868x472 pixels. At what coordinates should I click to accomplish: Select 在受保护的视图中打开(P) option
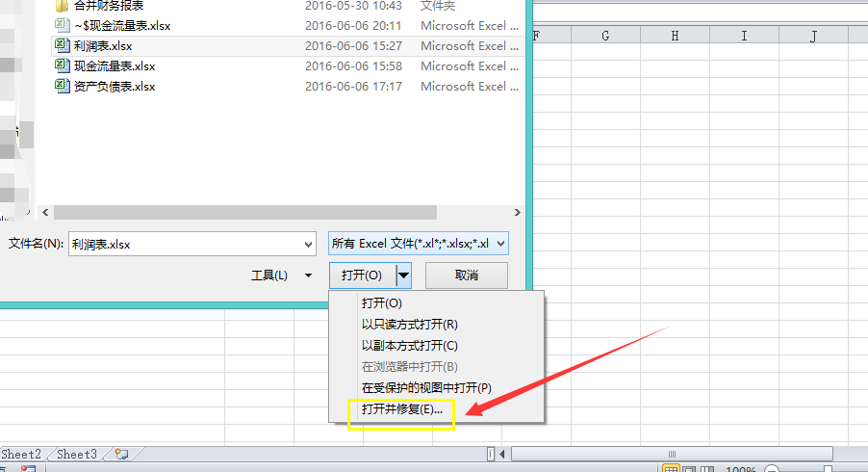point(426,387)
